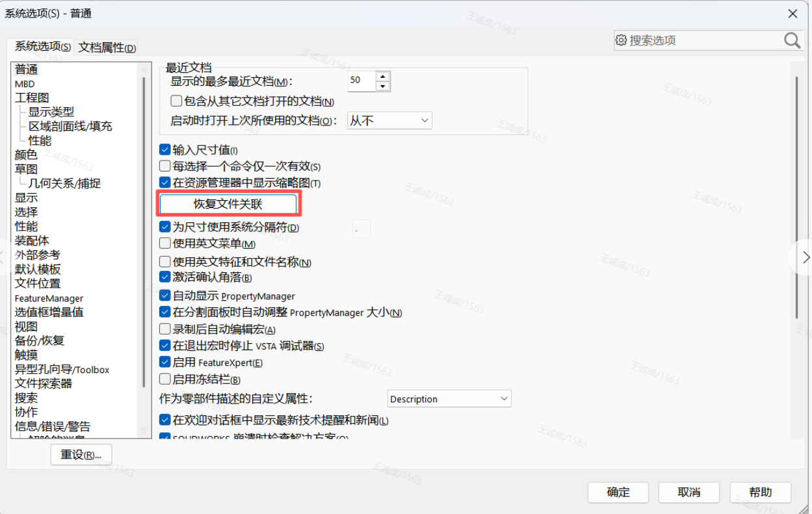Select 协作 category

click(26, 413)
